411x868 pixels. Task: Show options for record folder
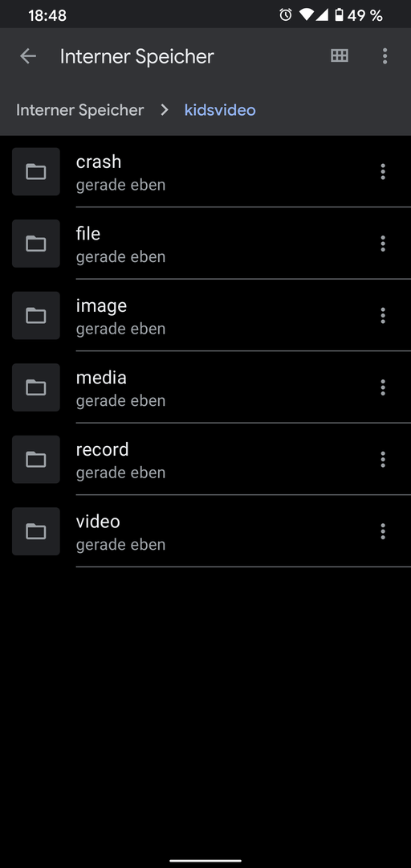(x=382, y=460)
